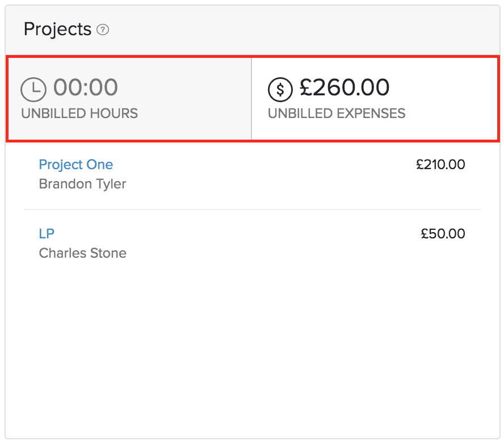This screenshot has width=504, height=445.
Task: Click the Projects widget heading text
Action: [x=57, y=29]
